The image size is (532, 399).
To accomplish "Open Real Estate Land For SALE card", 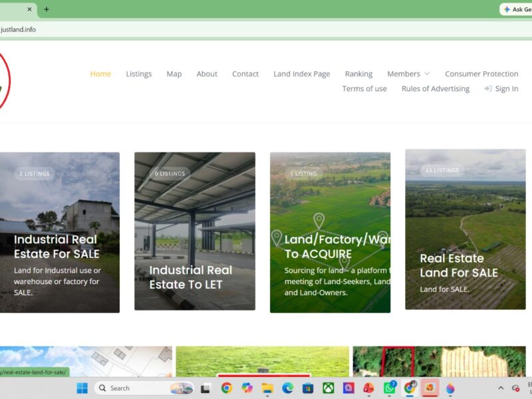I will pos(465,229).
